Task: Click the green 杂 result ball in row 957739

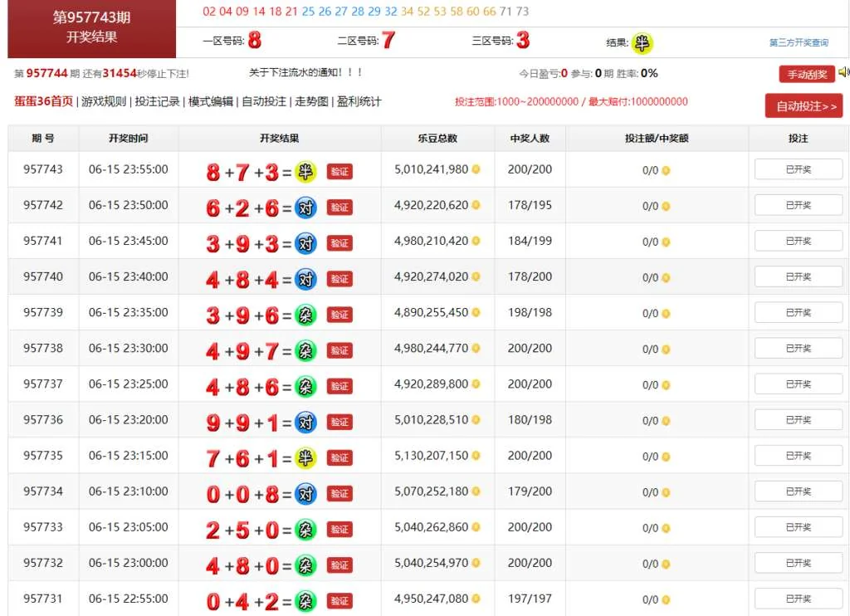Action: tap(306, 314)
